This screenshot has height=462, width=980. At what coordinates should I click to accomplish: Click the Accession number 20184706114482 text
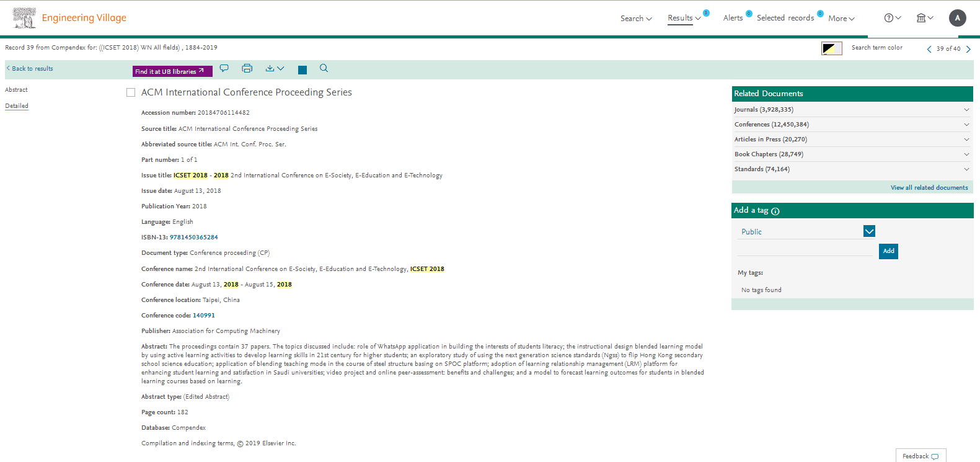pos(195,113)
